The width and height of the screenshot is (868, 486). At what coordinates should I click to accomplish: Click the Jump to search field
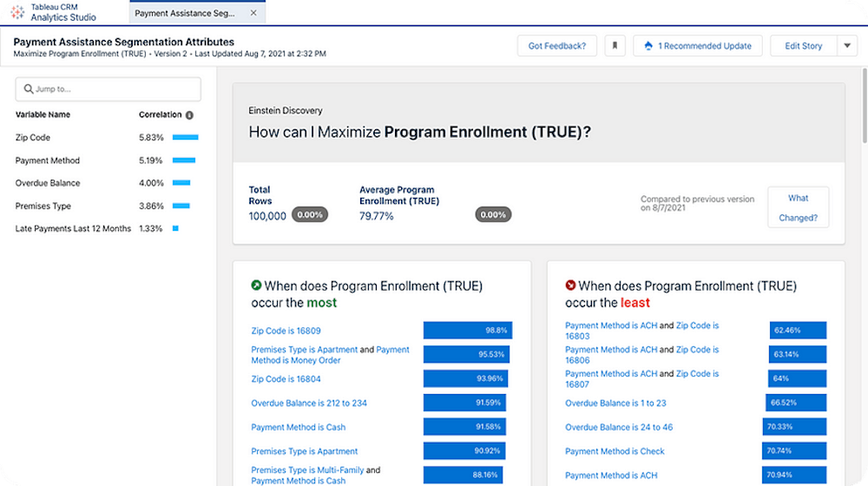coord(108,89)
